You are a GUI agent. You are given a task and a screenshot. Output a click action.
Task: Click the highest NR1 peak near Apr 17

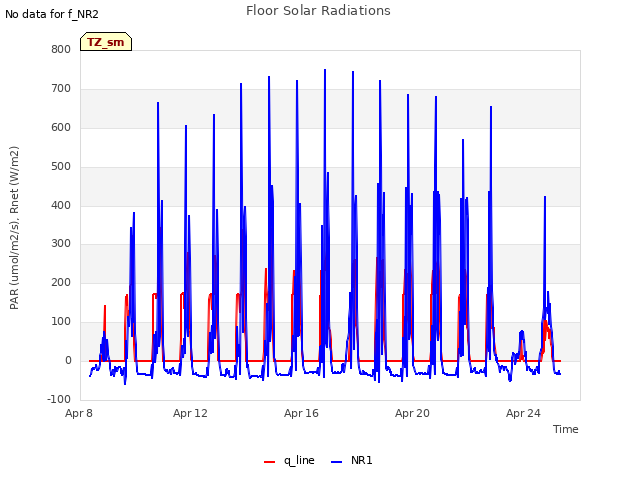pos(325,70)
